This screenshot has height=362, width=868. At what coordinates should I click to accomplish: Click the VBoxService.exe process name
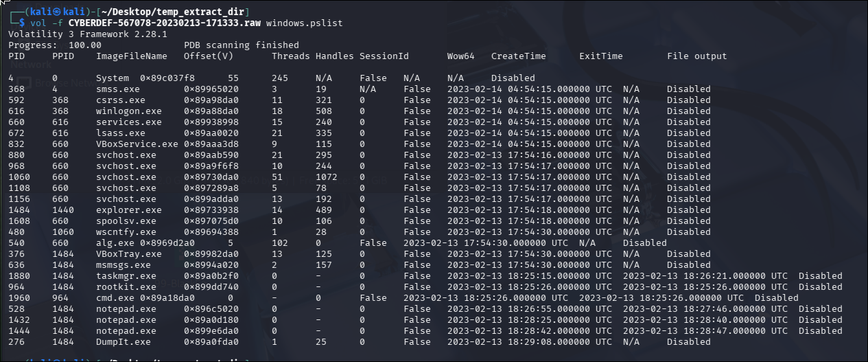pyautogui.click(x=137, y=144)
